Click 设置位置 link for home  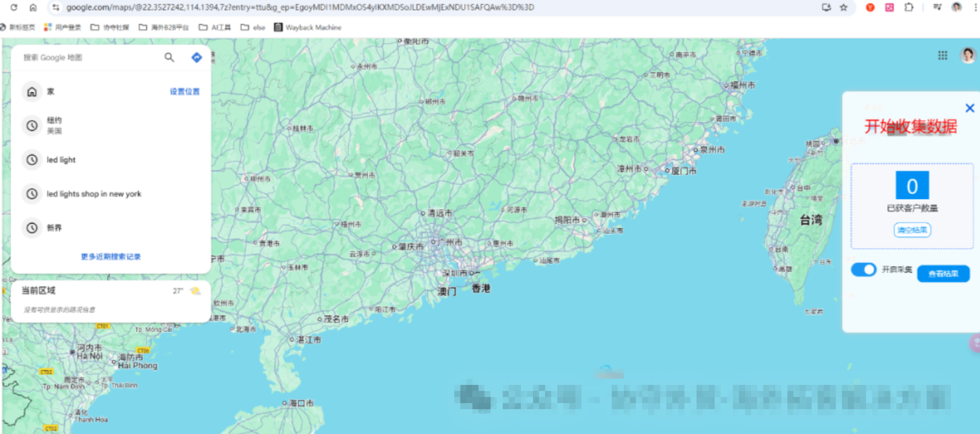(x=185, y=92)
